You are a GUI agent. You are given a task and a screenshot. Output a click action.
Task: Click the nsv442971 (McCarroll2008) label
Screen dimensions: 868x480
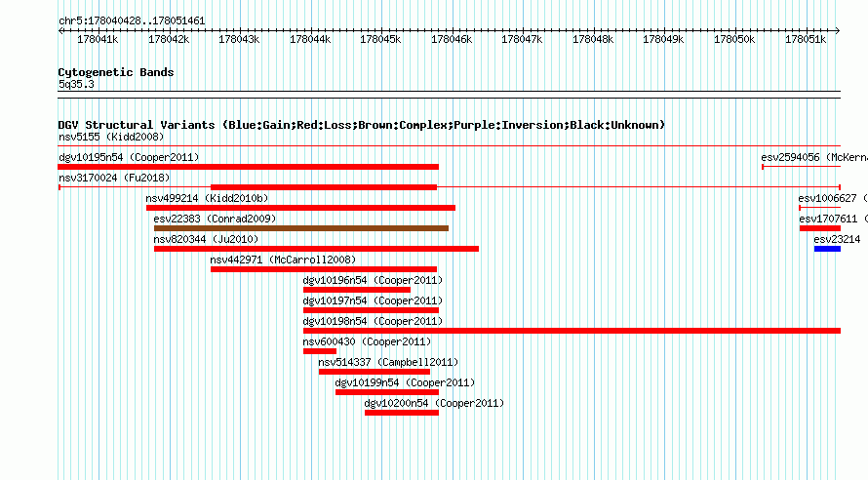tap(283, 260)
